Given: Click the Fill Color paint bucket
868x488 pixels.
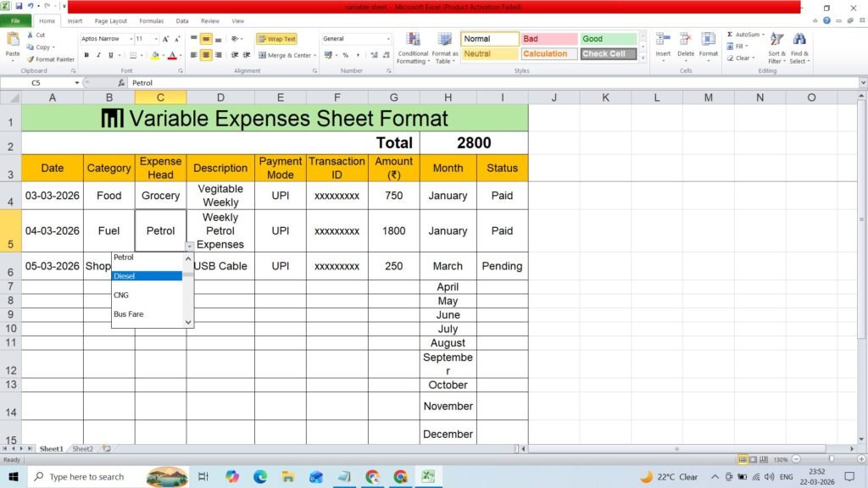Looking at the screenshot, I should click(x=155, y=55).
